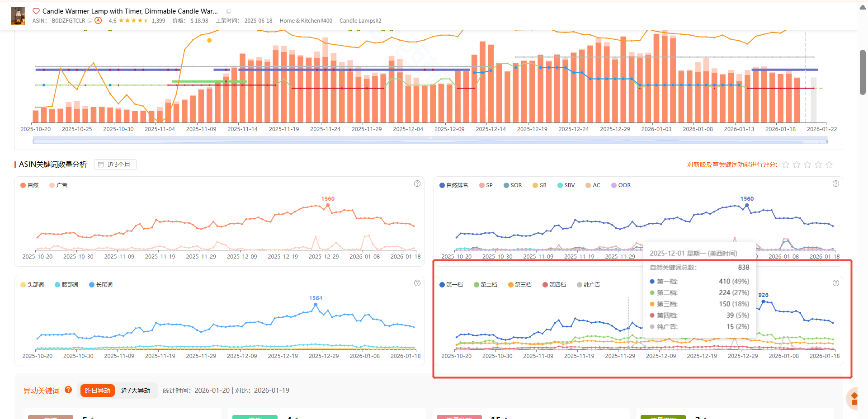Switch to the 近7天异动 tab
The width and height of the screenshot is (868, 419).
[136, 391]
